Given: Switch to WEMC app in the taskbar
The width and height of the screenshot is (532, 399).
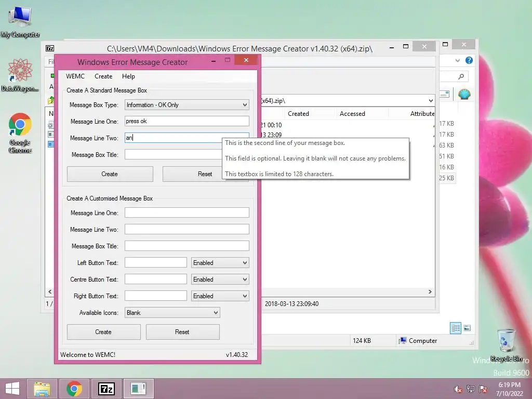Looking at the screenshot, I should click(x=138, y=389).
